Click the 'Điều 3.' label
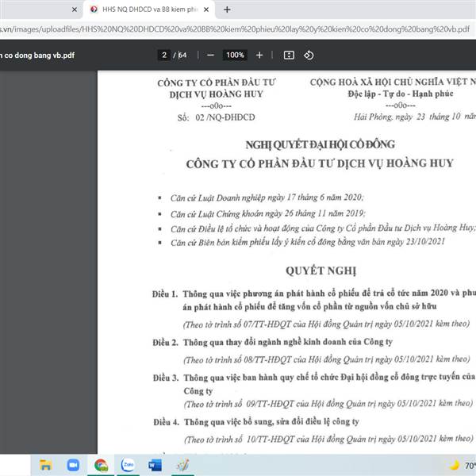Screen dimensions: 476x476 pos(166,378)
